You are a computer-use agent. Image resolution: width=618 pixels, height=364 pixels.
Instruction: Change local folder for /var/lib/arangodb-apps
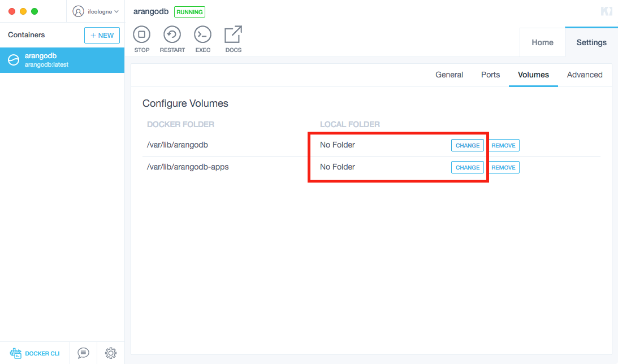[467, 167]
